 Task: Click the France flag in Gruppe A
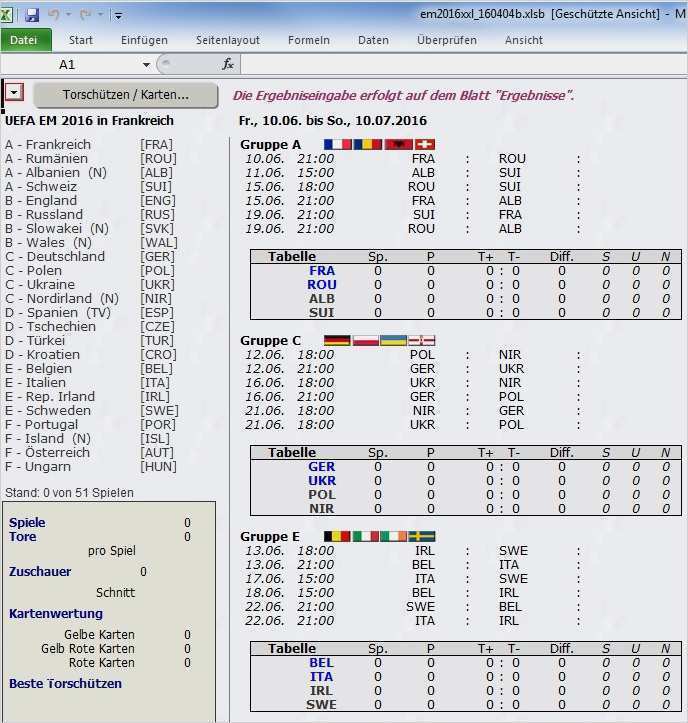pyautogui.click(x=338, y=145)
